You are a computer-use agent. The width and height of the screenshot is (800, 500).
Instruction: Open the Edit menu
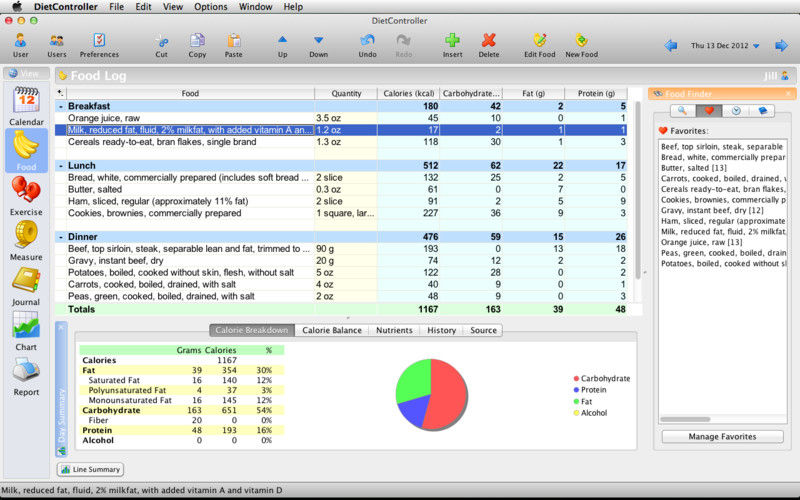143,7
